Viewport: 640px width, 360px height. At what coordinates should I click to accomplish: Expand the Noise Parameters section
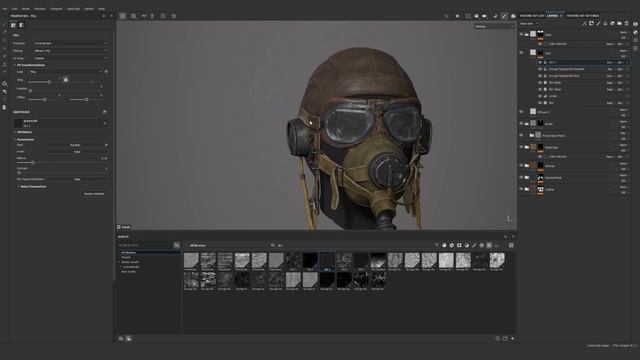32,187
